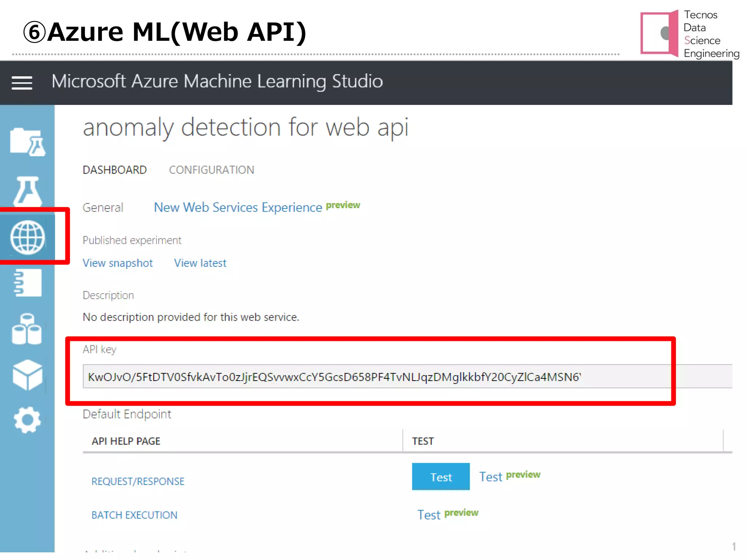Click the Default Endpoint label

[127, 414]
